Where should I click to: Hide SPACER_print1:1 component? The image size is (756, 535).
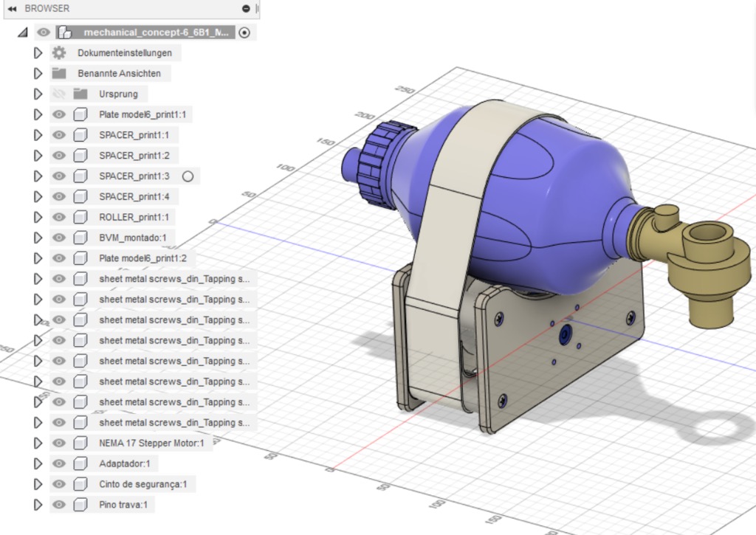coord(59,135)
